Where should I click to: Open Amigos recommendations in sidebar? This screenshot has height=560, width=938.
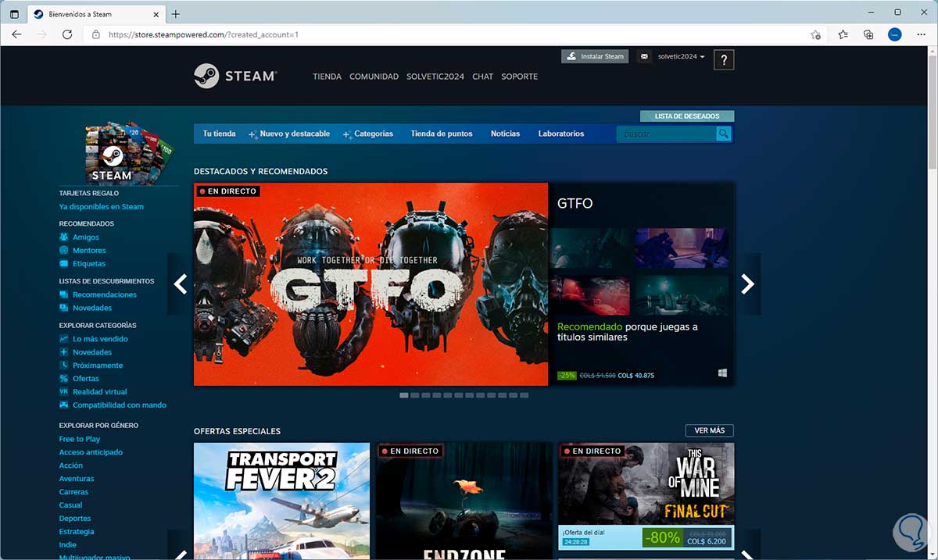click(85, 237)
